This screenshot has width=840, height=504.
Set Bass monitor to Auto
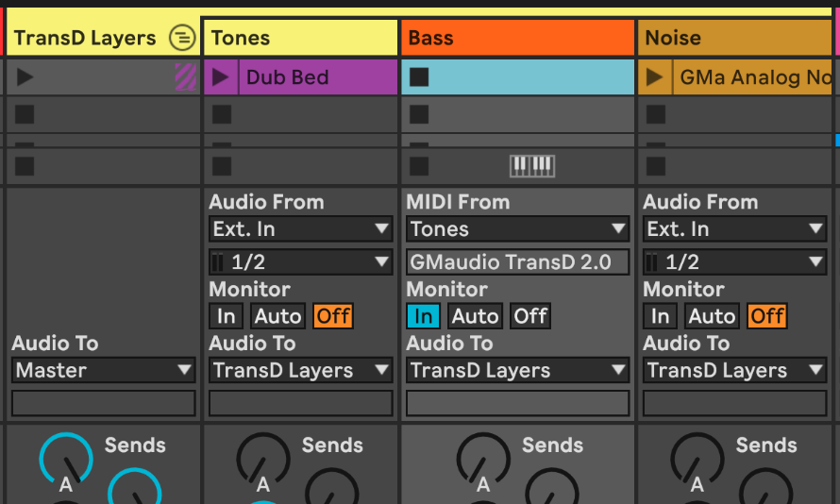click(x=475, y=316)
